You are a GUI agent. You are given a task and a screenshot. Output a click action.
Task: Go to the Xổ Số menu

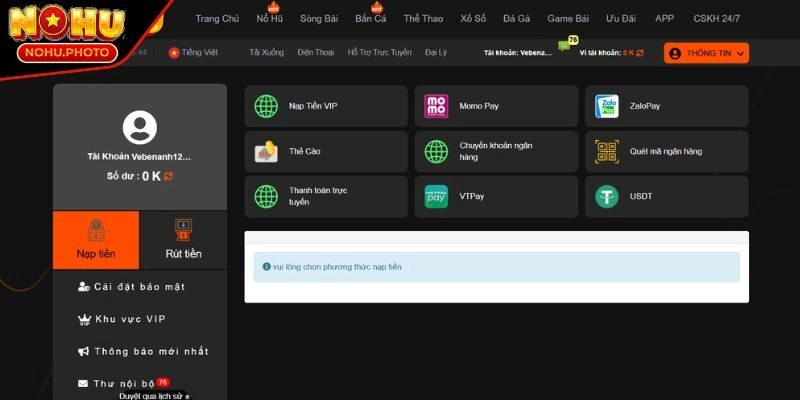[x=474, y=18]
